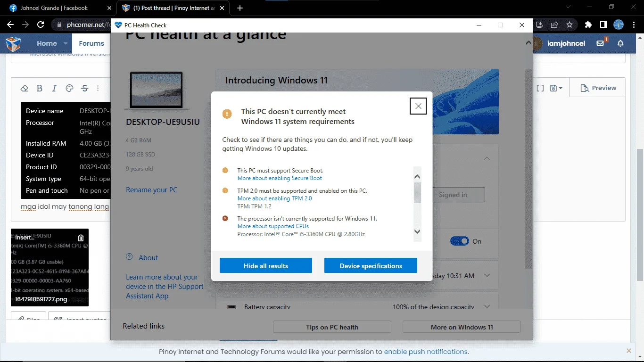Expand the Battery capacity section
Viewport: 644px width, 362px height.
point(487,306)
